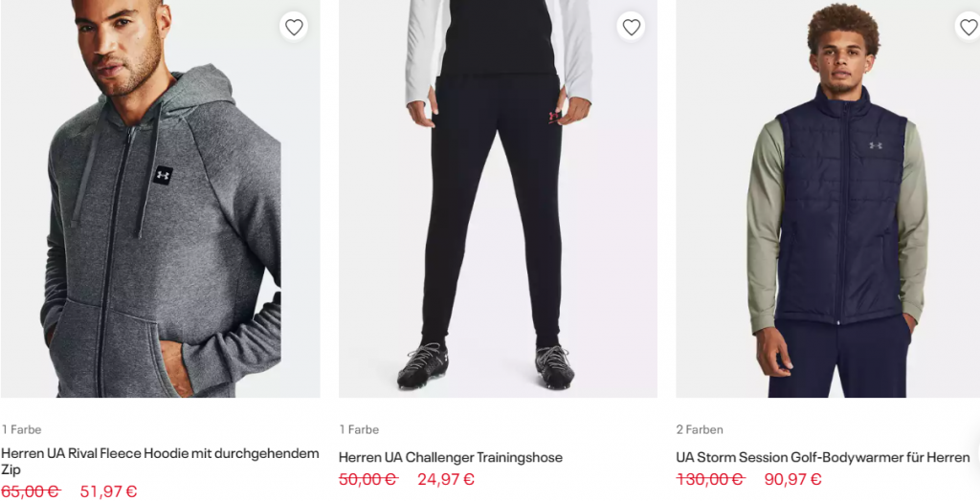Open the UA Storm Session Golf-Bodywarmer link
The width and height of the screenshot is (980, 501).
point(823,457)
